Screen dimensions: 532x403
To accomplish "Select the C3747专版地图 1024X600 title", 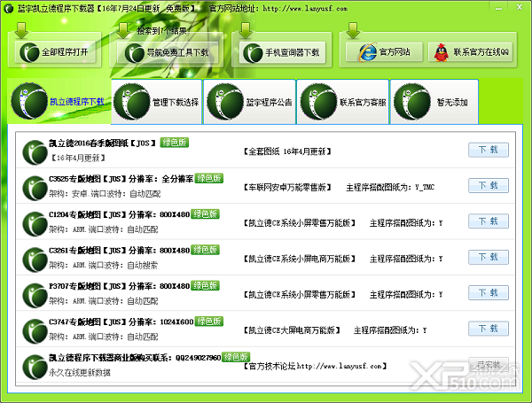I will [x=121, y=322].
